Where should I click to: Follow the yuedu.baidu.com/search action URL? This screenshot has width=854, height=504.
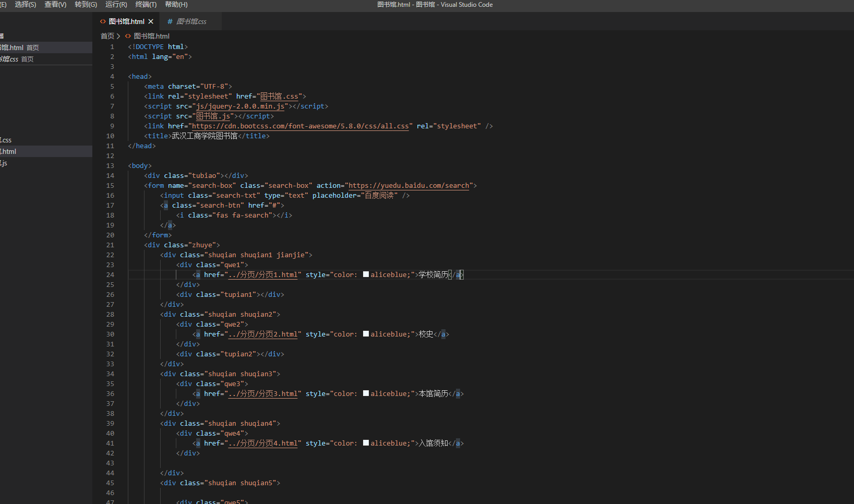click(x=408, y=185)
